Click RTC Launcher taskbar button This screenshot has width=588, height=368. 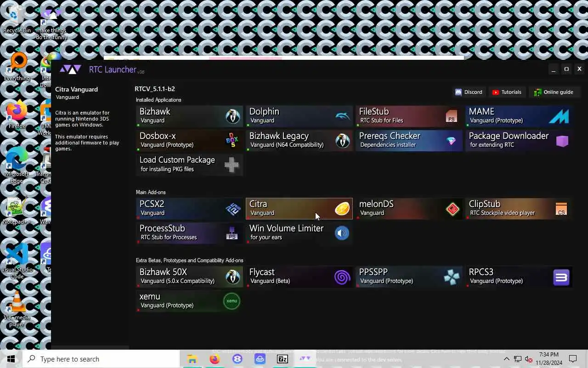305,359
